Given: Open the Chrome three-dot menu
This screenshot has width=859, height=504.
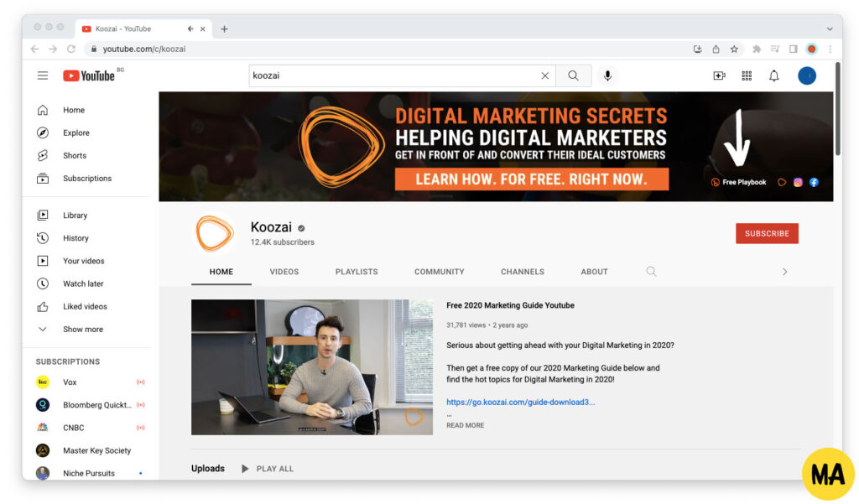Looking at the screenshot, I should [x=830, y=49].
